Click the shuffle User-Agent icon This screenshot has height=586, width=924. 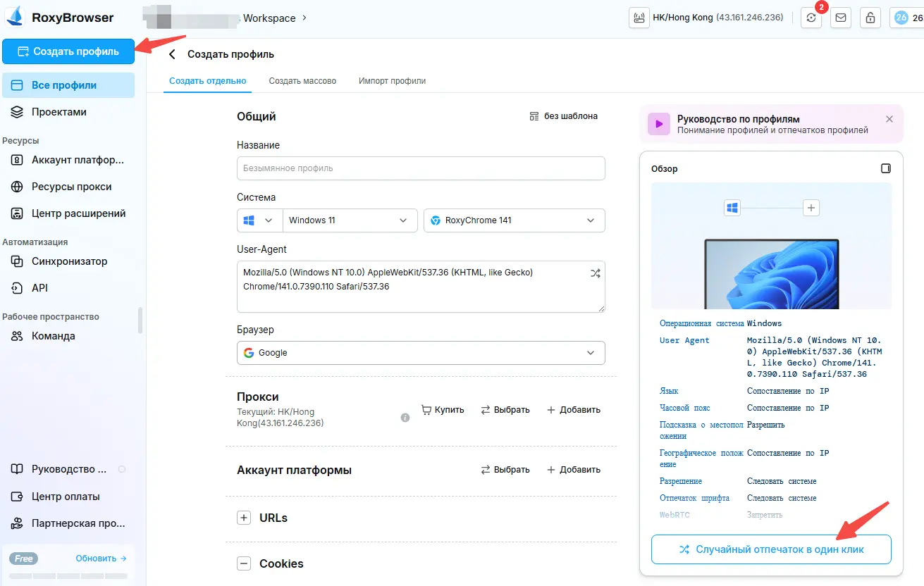[x=595, y=273]
